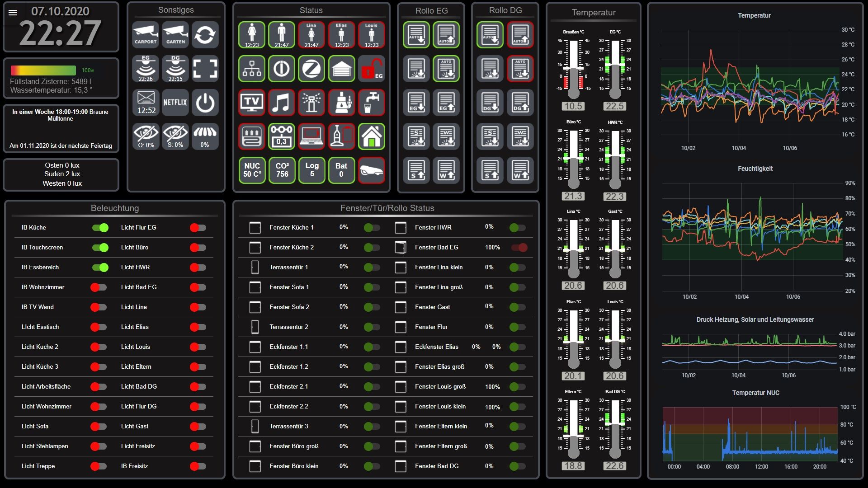Click the Füllstand Zisterne level bar
Screen dimensions: 868x488
43,70
